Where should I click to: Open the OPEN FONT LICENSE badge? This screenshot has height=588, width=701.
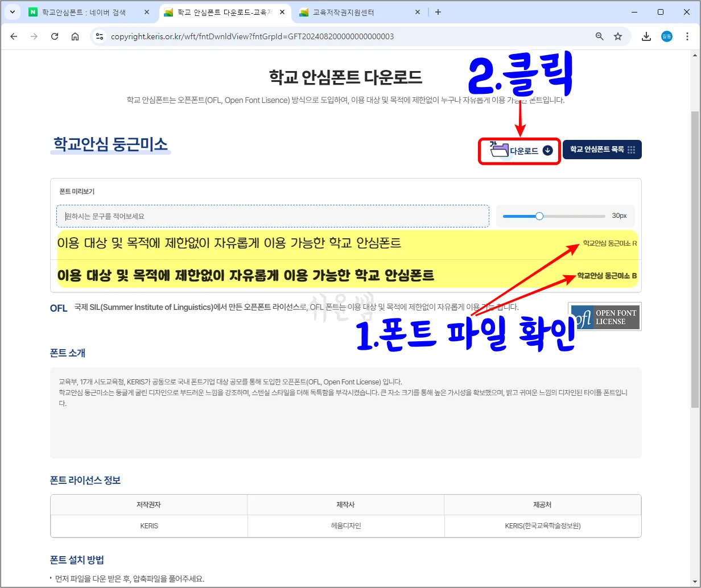(x=605, y=317)
